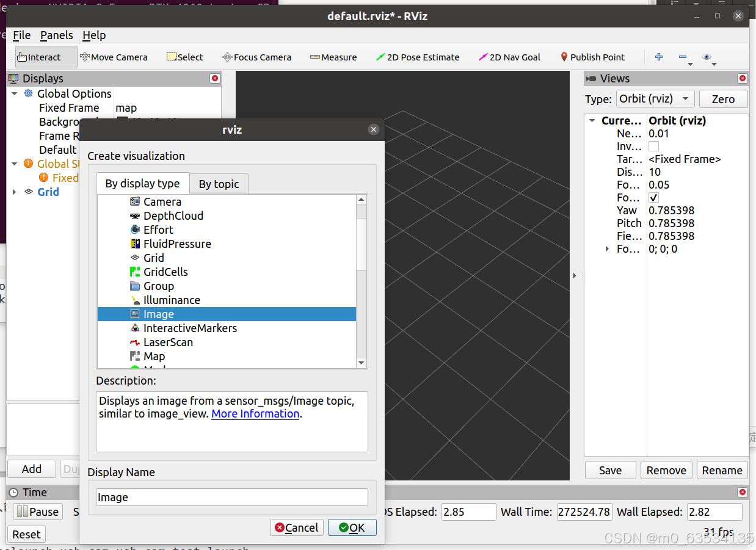Select LaserScan display type
Viewport: 756px width, 550px height.
168,342
